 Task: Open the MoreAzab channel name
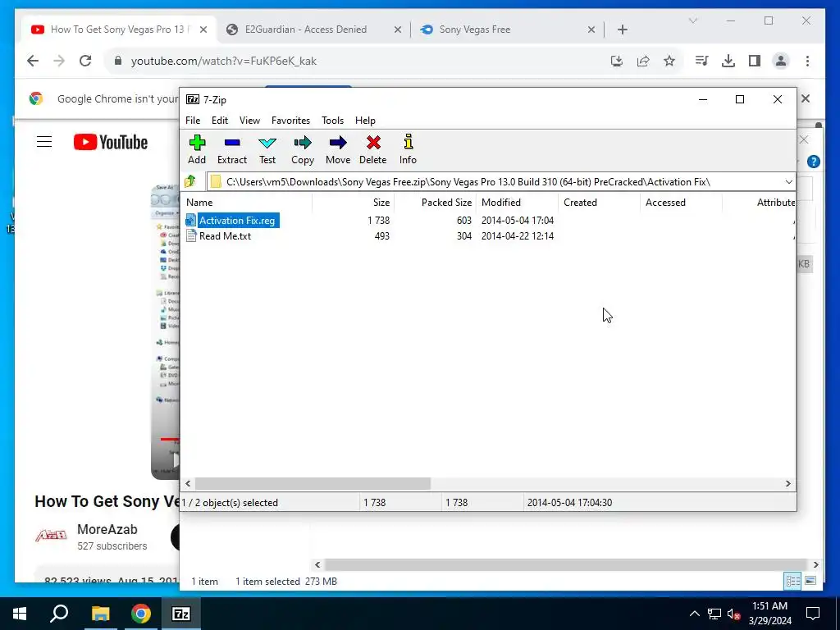tap(107, 529)
